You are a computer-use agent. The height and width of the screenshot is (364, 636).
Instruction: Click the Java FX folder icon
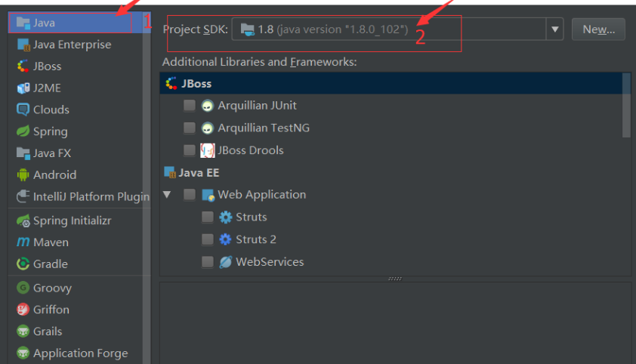tap(23, 153)
